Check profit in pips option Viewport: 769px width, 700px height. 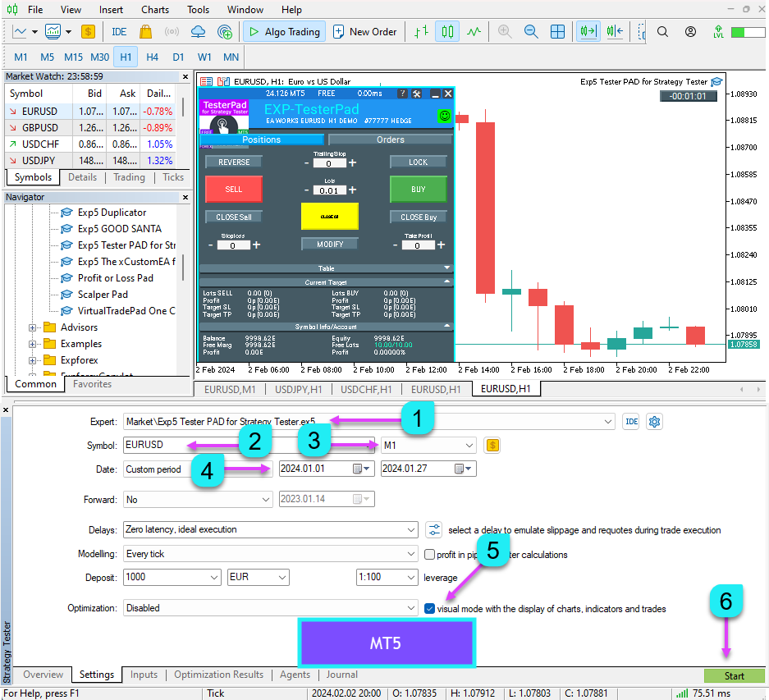point(428,553)
